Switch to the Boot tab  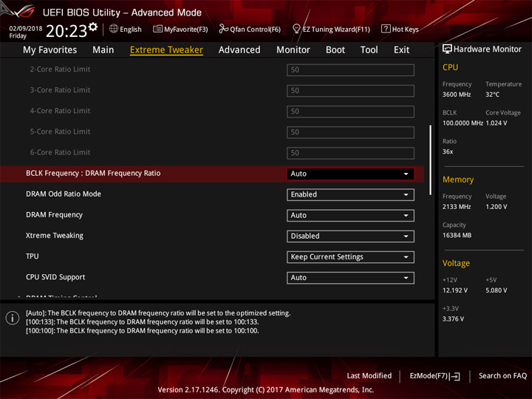(x=335, y=50)
